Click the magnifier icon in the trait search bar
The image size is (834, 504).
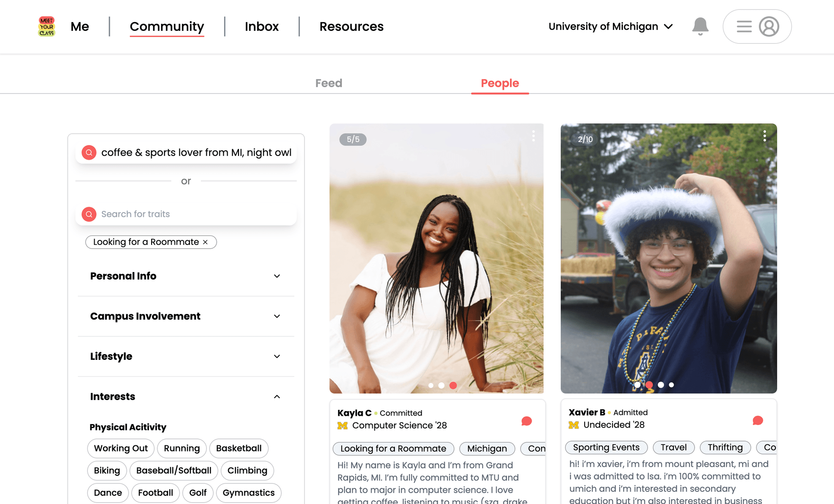click(89, 214)
